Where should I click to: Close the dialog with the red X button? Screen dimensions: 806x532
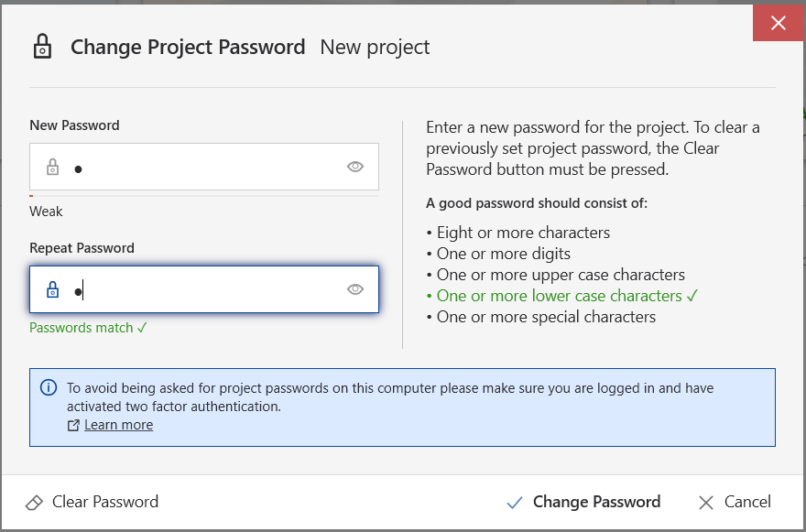[x=779, y=23]
